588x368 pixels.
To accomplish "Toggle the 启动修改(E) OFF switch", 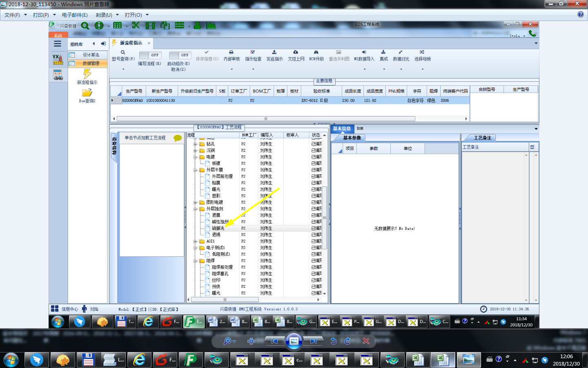I will (180, 55).
